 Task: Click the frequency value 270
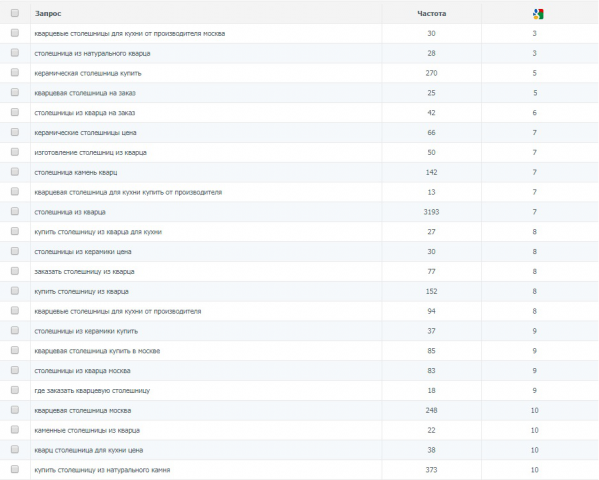(x=431, y=73)
